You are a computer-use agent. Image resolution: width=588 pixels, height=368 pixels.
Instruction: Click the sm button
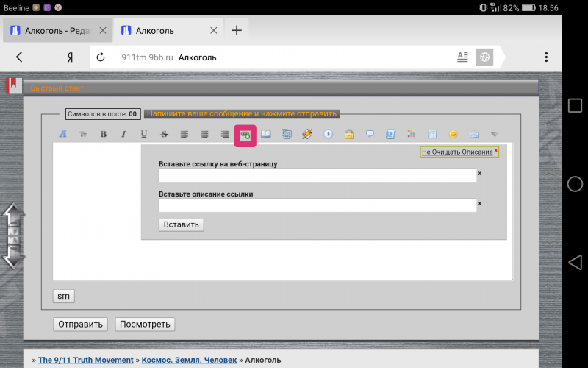63,296
